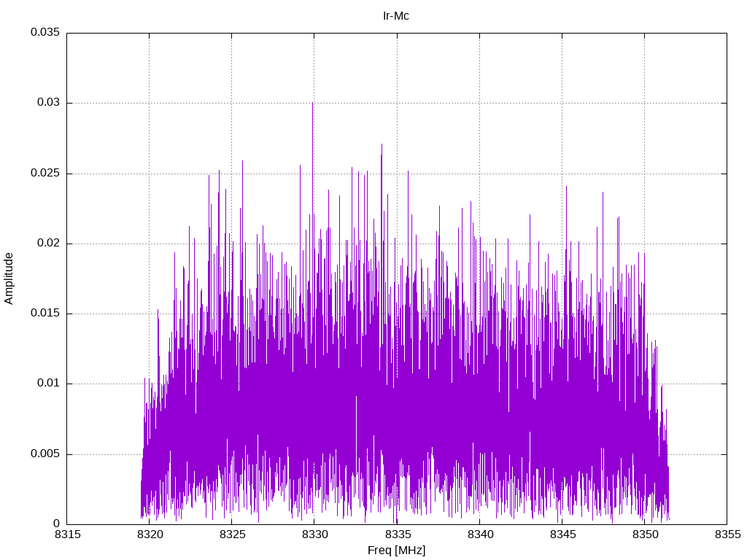The height and width of the screenshot is (560, 747).
Task: Click the y-axis tick label 0.015
Action: click(46, 313)
